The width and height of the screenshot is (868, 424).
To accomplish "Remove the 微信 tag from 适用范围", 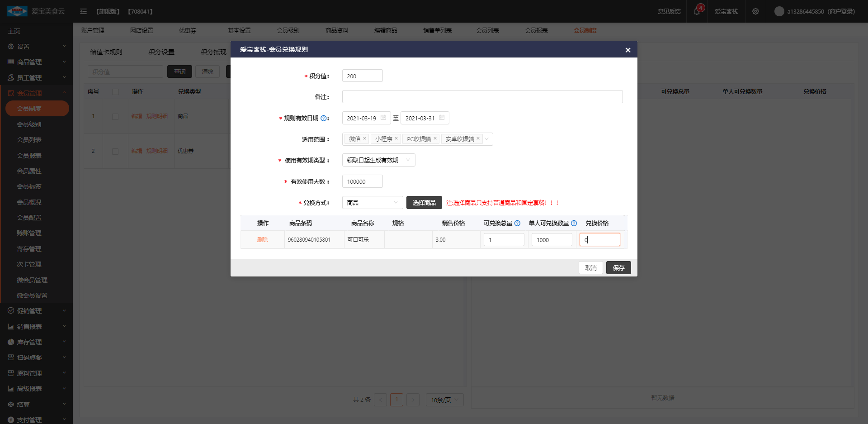I will (x=364, y=138).
